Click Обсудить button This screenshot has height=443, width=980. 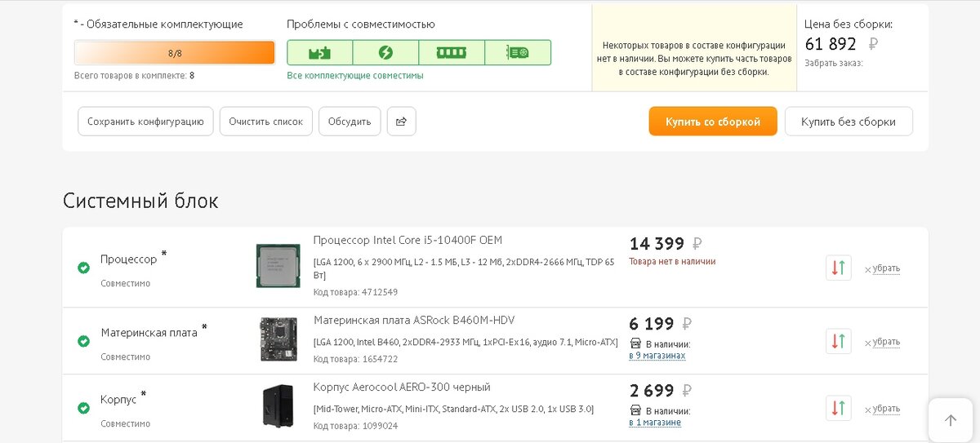pyautogui.click(x=350, y=122)
